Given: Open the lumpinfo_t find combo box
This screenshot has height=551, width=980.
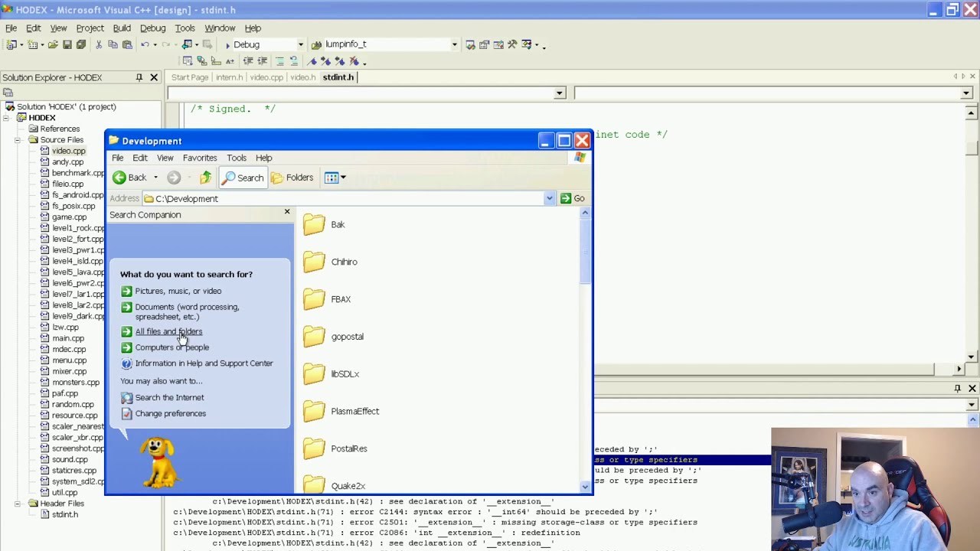Looking at the screenshot, I should [x=454, y=44].
